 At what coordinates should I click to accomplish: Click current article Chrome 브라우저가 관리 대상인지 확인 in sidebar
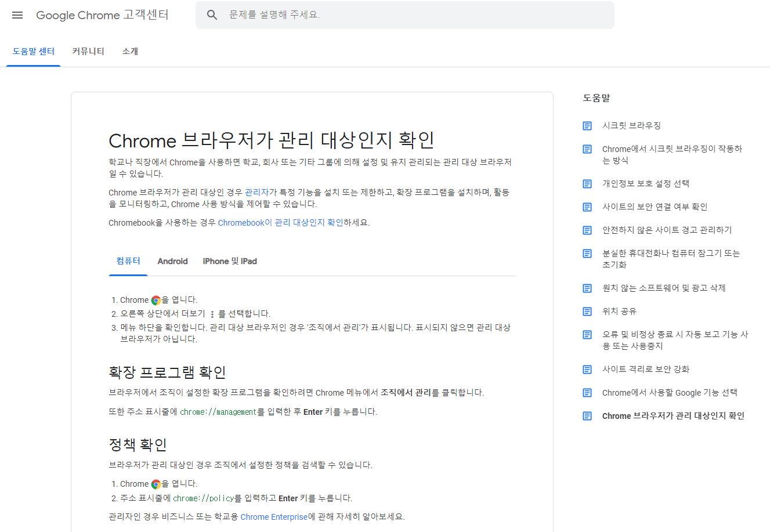pos(673,415)
